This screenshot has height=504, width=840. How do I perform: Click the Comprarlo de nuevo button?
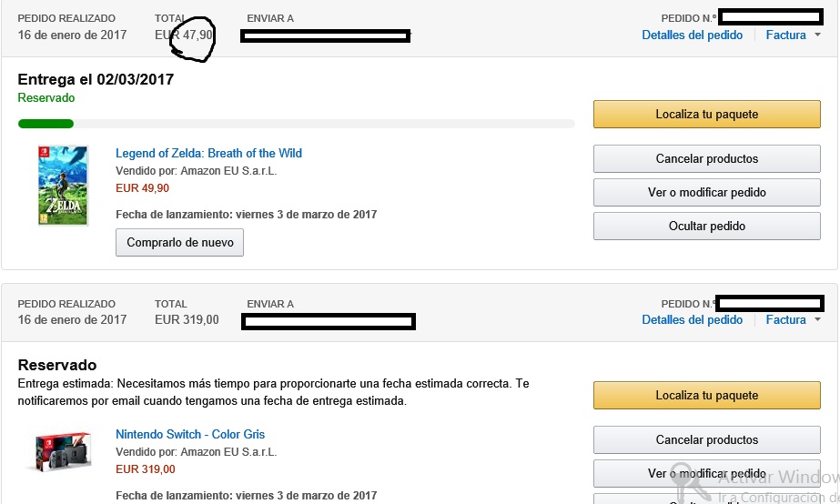point(179,243)
